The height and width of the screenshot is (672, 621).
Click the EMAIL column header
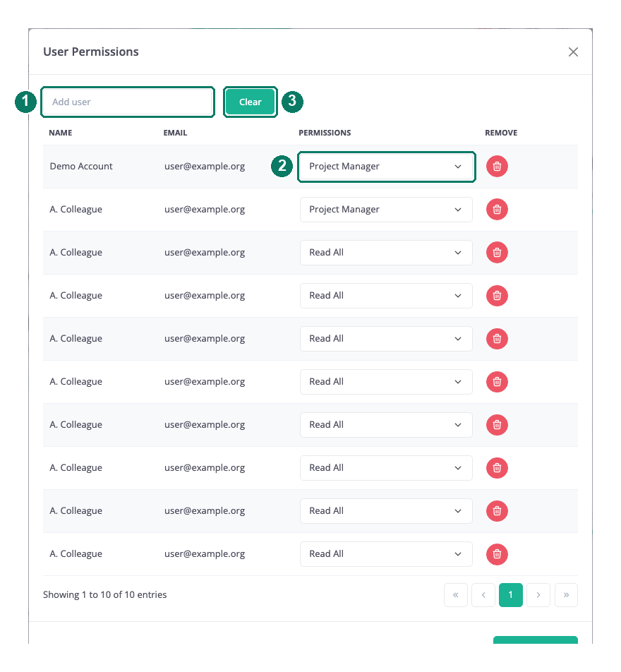[x=175, y=133]
